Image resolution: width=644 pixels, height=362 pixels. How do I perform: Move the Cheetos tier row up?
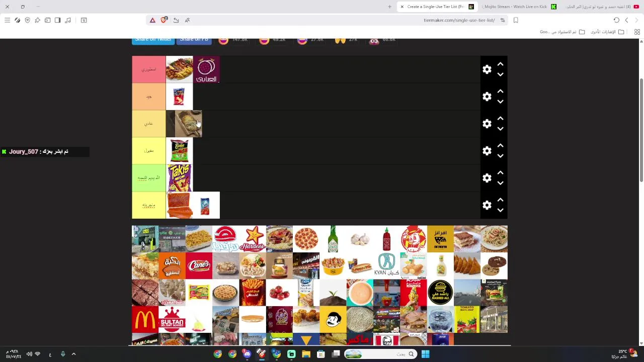coord(500,146)
